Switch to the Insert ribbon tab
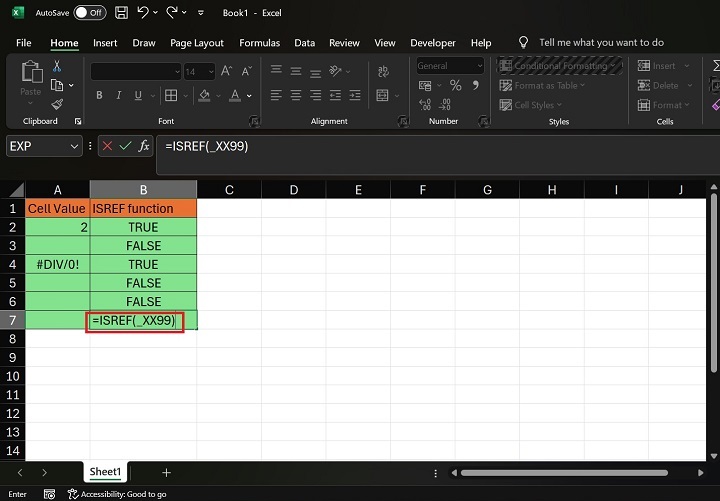Viewport: 720px width, 501px height. pyautogui.click(x=105, y=43)
